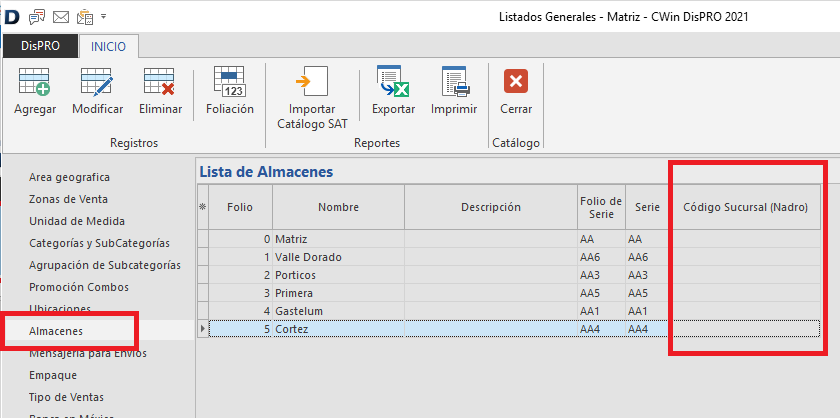Click the envelope mail icon
The image size is (840, 418).
pyautogui.click(x=61, y=16)
